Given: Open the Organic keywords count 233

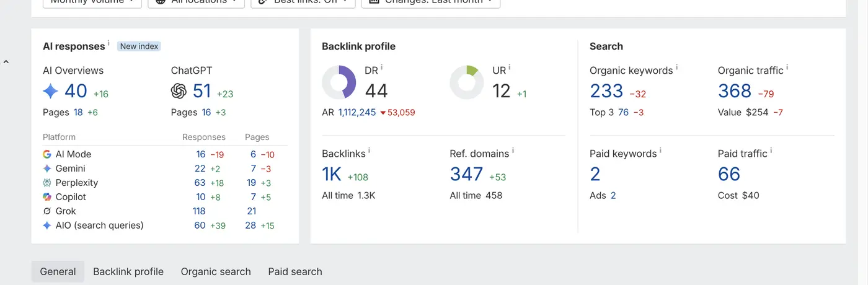Looking at the screenshot, I should click(x=606, y=92).
